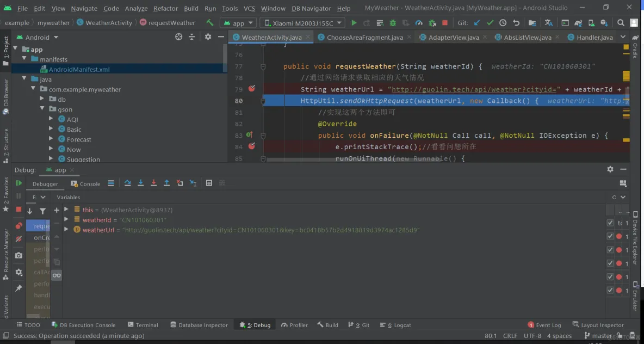Image resolution: width=644 pixels, height=344 pixels.
Task: Open Debug panel settings gear
Action: click(610, 169)
